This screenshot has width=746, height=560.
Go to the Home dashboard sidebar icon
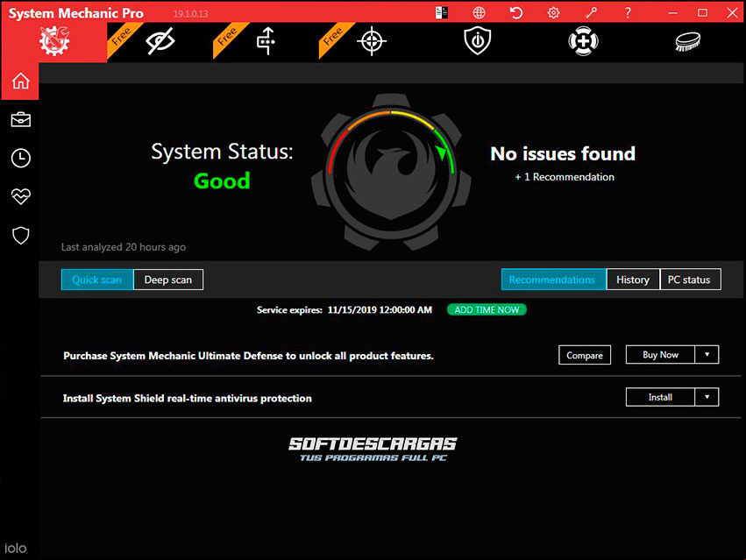click(20, 81)
